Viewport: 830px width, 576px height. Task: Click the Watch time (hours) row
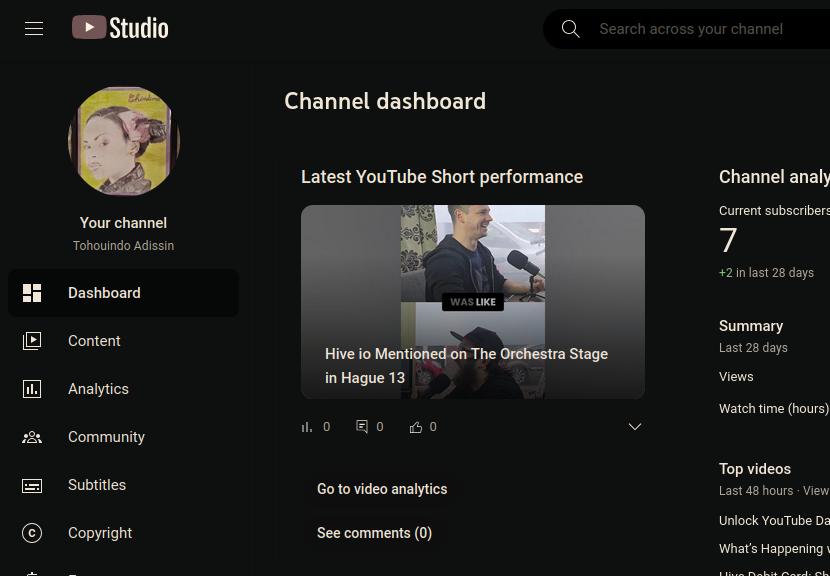(774, 409)
